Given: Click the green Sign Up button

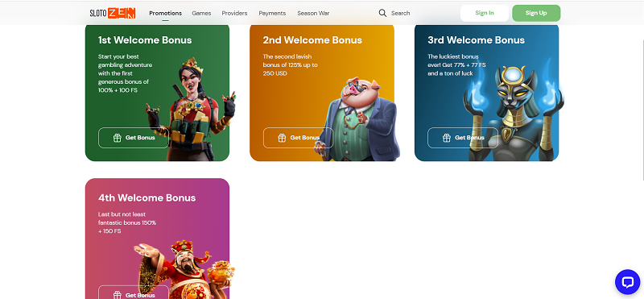Looking at the screenshot, I should (x=536, y=13).
